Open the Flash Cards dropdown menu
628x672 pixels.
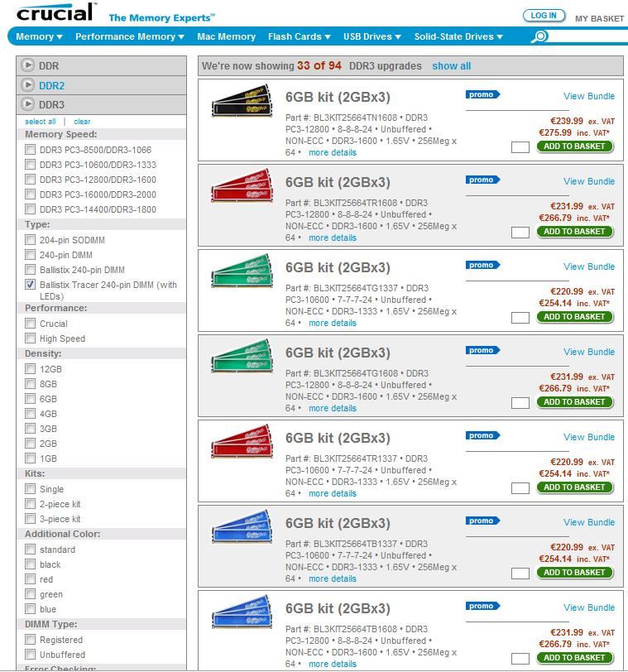299,36
